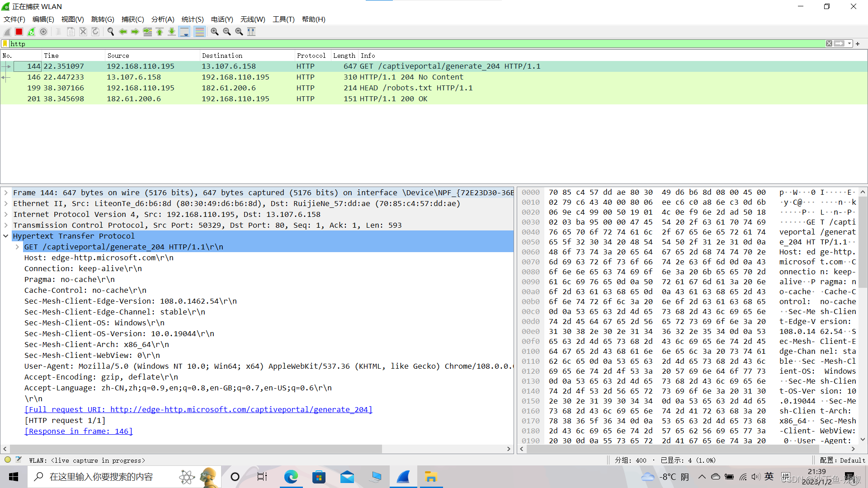Sort packets by Source column header

[152, 56]
